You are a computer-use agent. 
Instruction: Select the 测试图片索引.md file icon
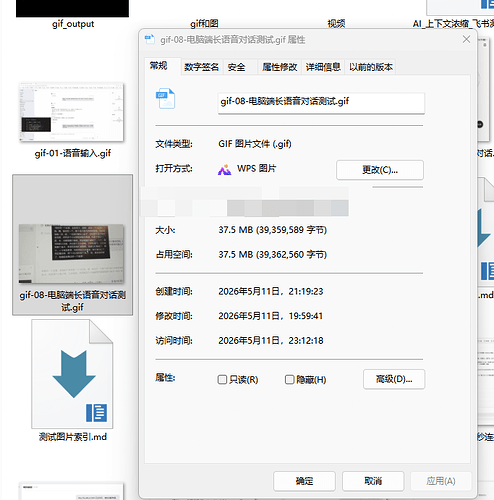[72, 374]
